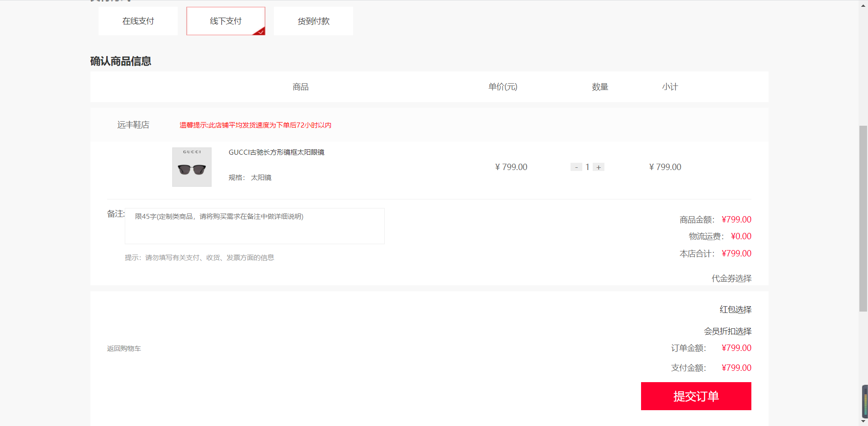
Task: Open 代金券选择 voucher selection
Action: click(731, 279)
